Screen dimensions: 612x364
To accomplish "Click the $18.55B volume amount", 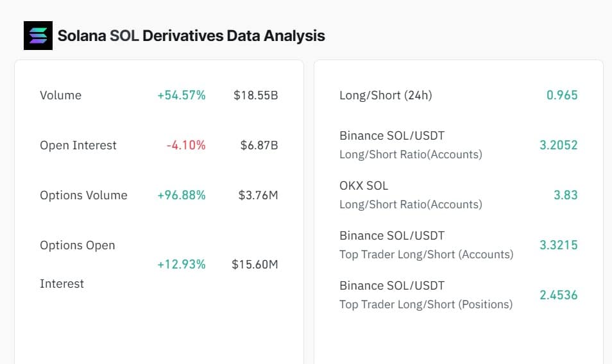I will 255,95.
